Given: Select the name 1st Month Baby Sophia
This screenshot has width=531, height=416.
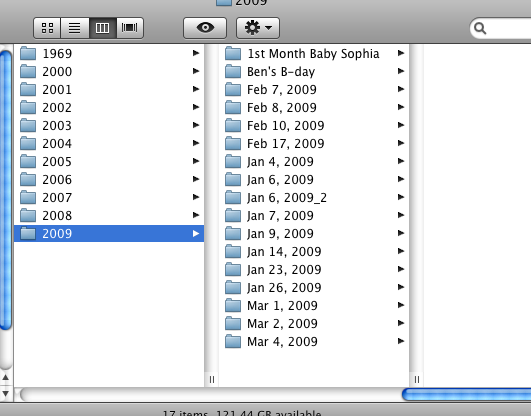Looking at the screenshot, I should click(x=313, y=54).
